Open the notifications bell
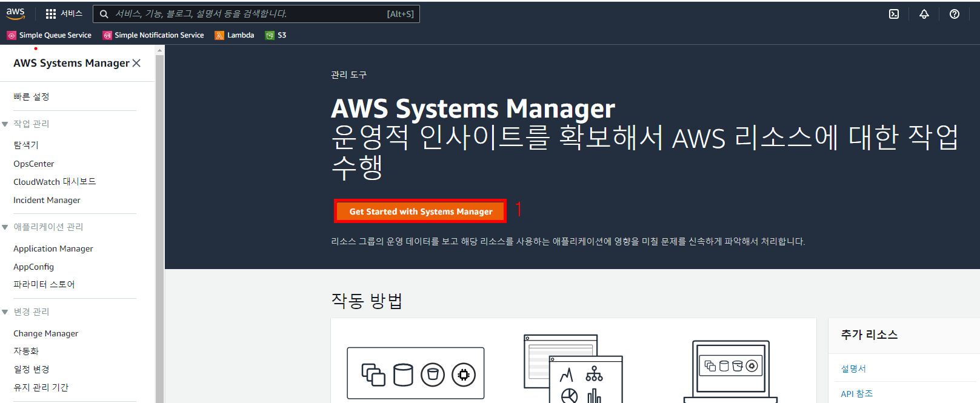This screenshot has width=980, height=403. pos(924,14)
